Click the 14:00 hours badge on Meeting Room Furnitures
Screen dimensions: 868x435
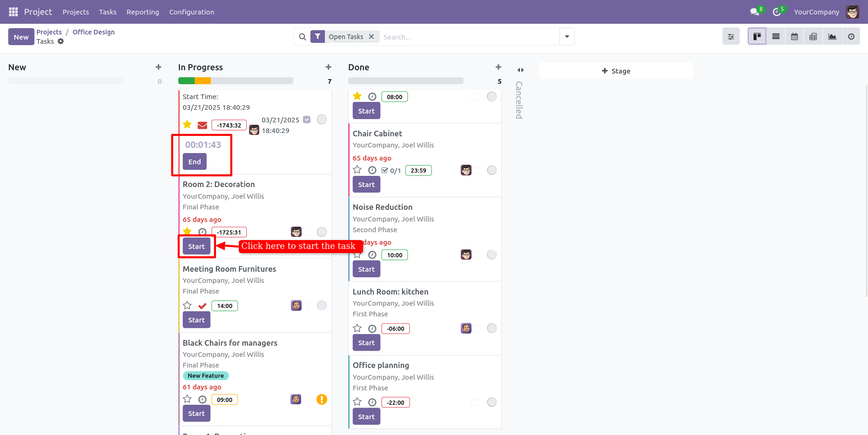225,306
